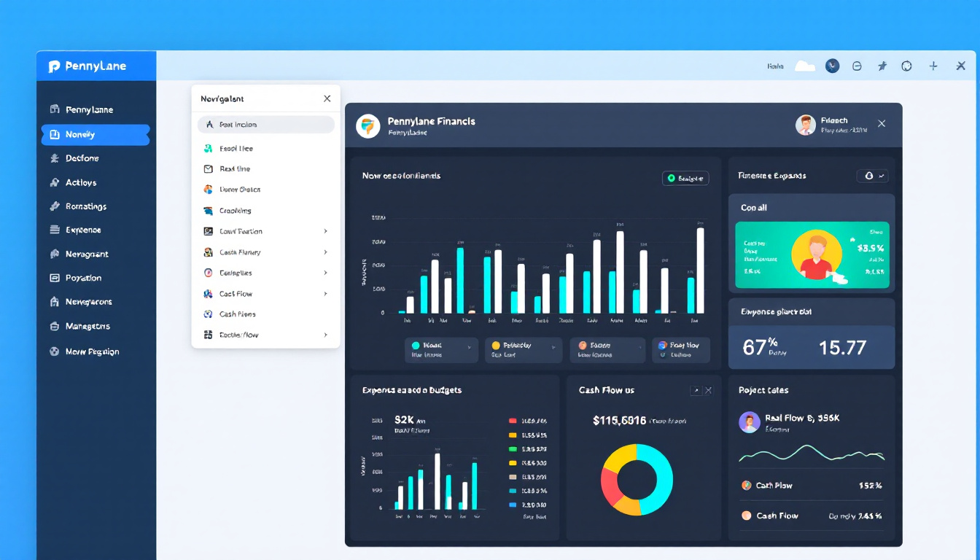The height and width of the screenshot is (560, 980).
Task: Open the user profile avatar in dashboard header
Action: (x=805, y=125)
